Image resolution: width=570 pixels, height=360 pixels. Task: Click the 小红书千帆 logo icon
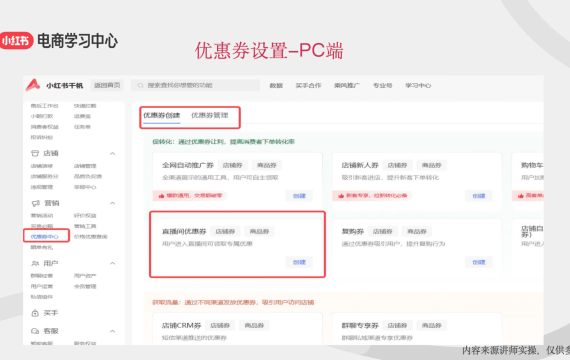33,85
